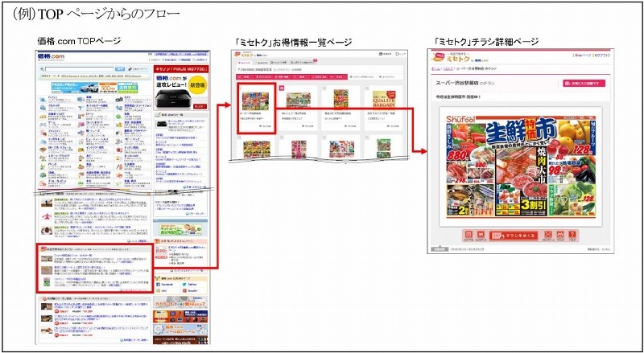Click the ベビー・キッズ category icon
The height and width of the screenshot is (353, 644).
tap(119, 142)
